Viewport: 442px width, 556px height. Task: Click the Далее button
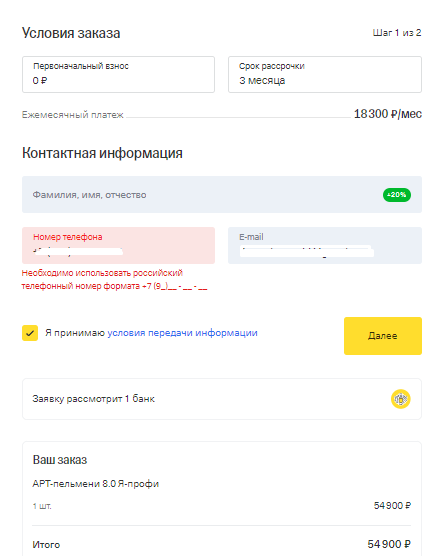click(x=383, y=336)
